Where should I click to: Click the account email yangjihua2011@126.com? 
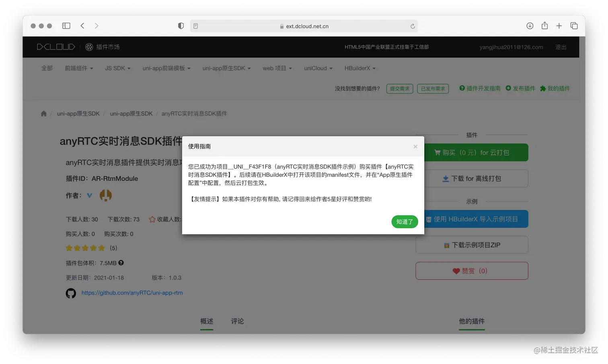[511, 47]
